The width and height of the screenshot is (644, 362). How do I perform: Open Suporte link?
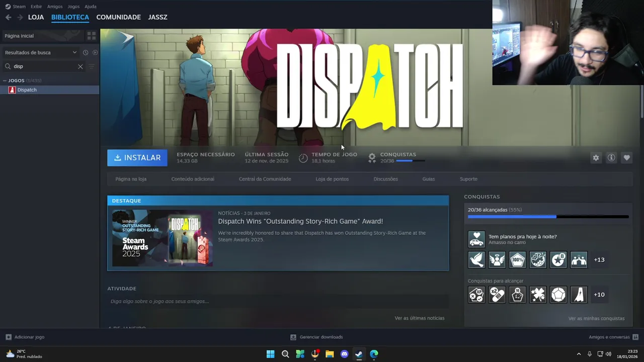(468, 179)
